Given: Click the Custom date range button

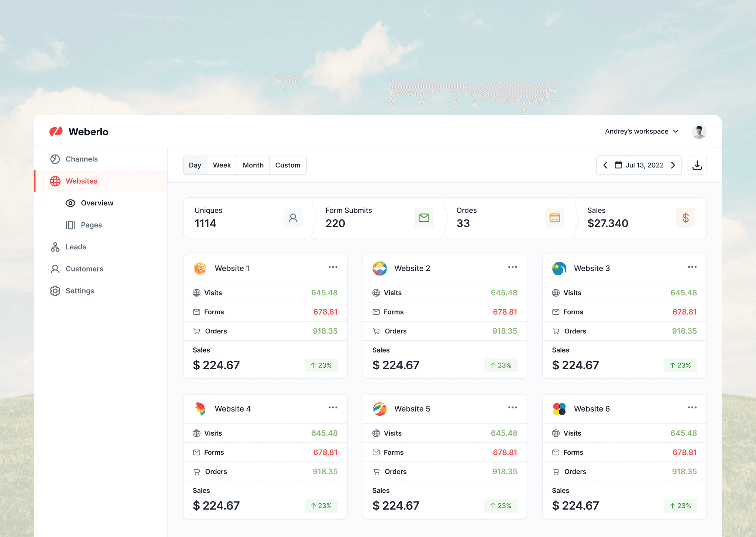Looking at the screenshot, I should tap(288, 165).
